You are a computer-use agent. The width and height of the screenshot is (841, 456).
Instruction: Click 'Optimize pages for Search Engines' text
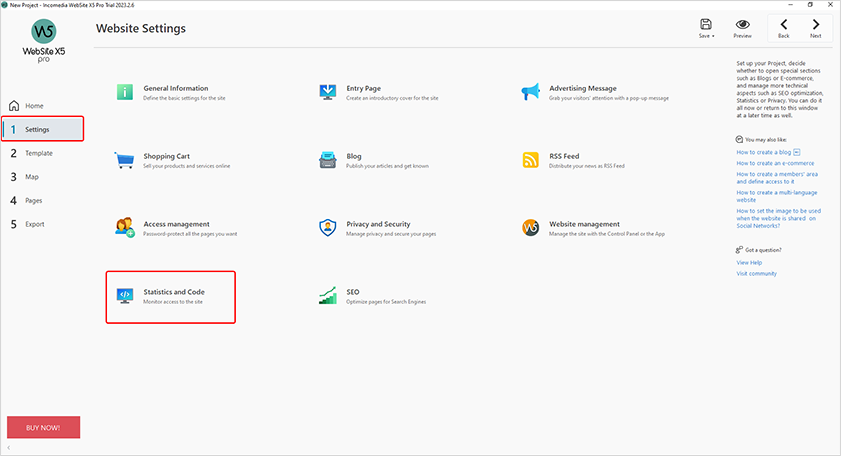coord(386,302)
